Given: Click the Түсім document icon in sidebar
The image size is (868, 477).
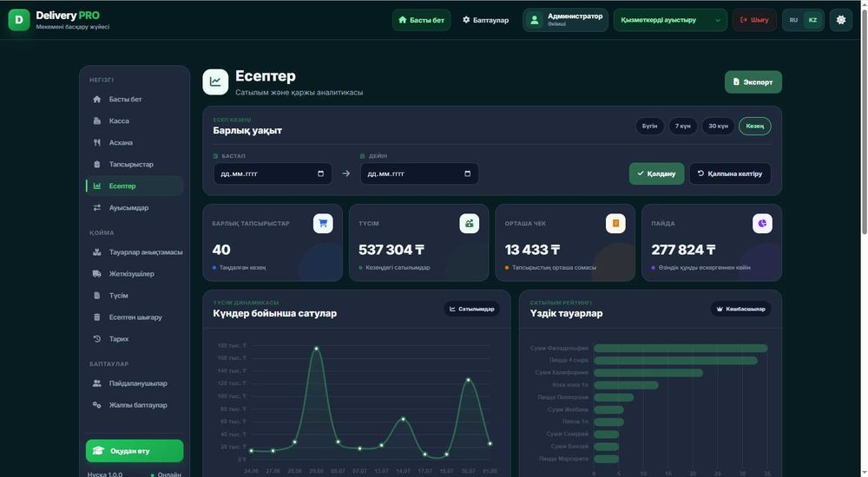Looking at the screenshot, I should 97,296.
